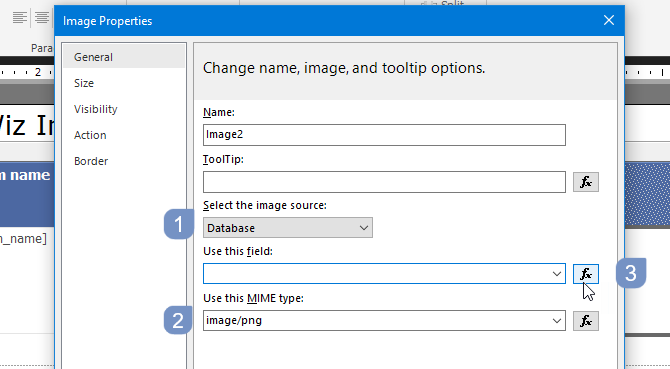This screenshot has height=369, width=670.
Task: Close the Image Properties dialog
Action: pyautogui.click(x=609, y=20)
